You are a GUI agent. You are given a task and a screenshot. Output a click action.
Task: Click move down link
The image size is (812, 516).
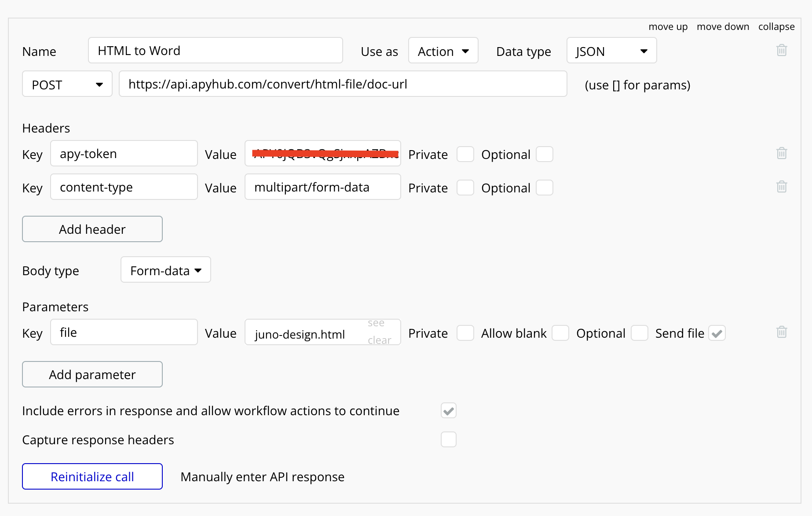point(723,26)
